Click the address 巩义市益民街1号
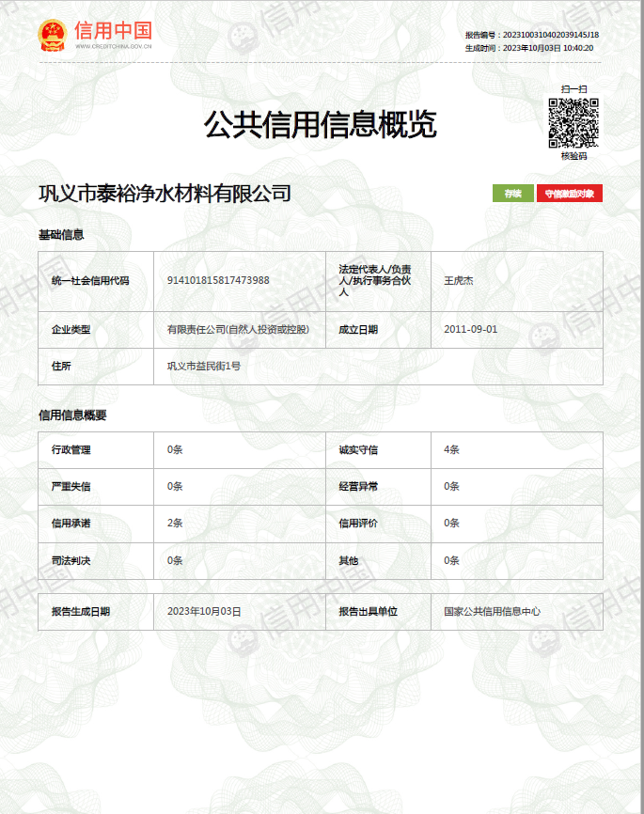 [204, 366]
